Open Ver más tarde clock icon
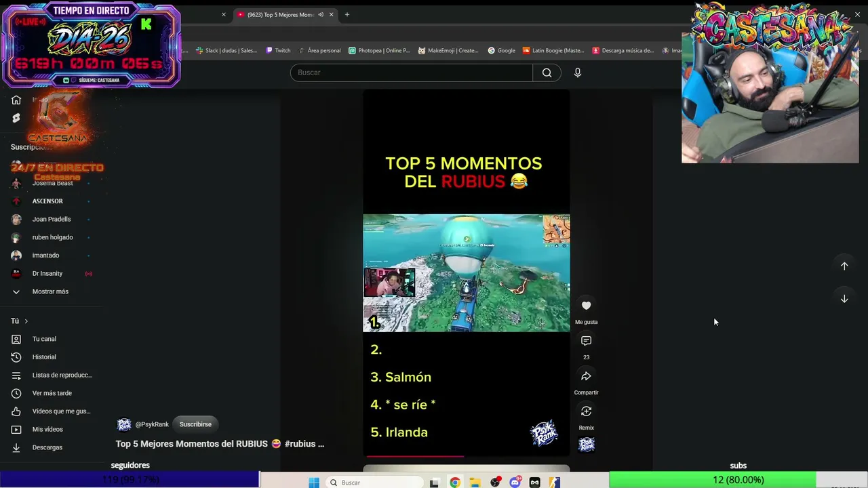Viewport: 868px width, 488px height. 16,393
